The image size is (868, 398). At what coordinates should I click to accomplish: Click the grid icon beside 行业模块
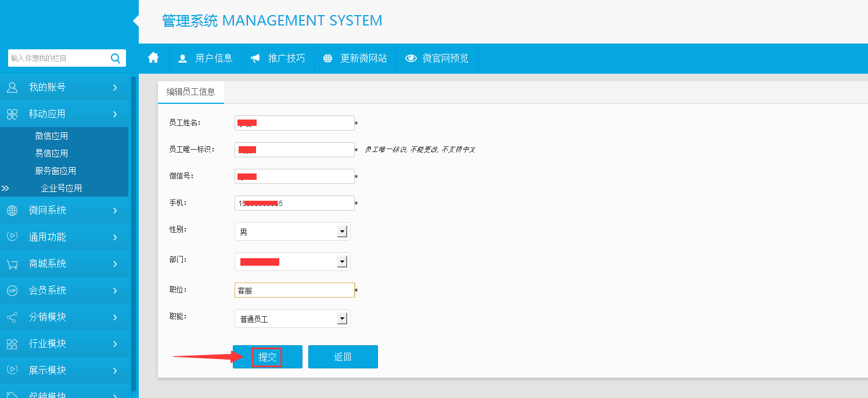coord(12,344)
